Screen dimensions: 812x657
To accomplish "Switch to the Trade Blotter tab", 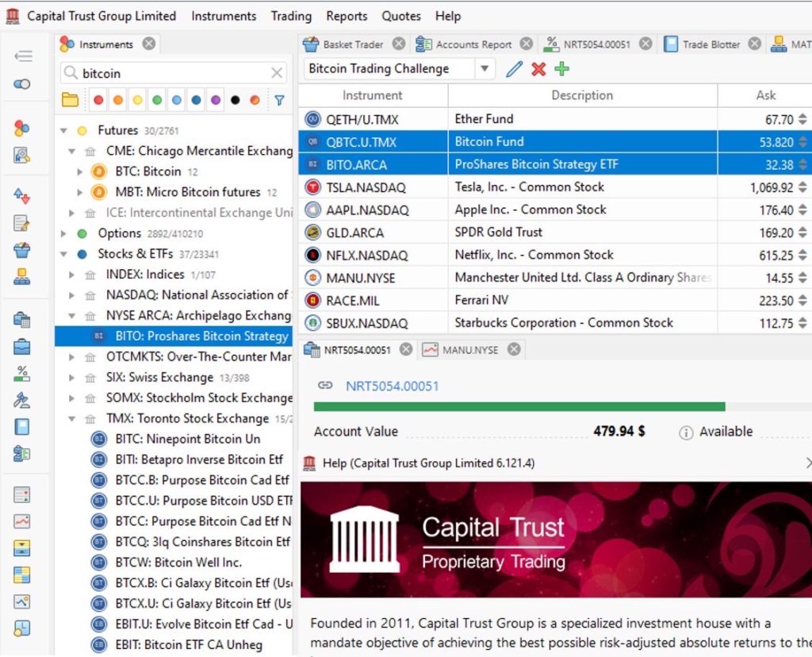I will point(710,44).
